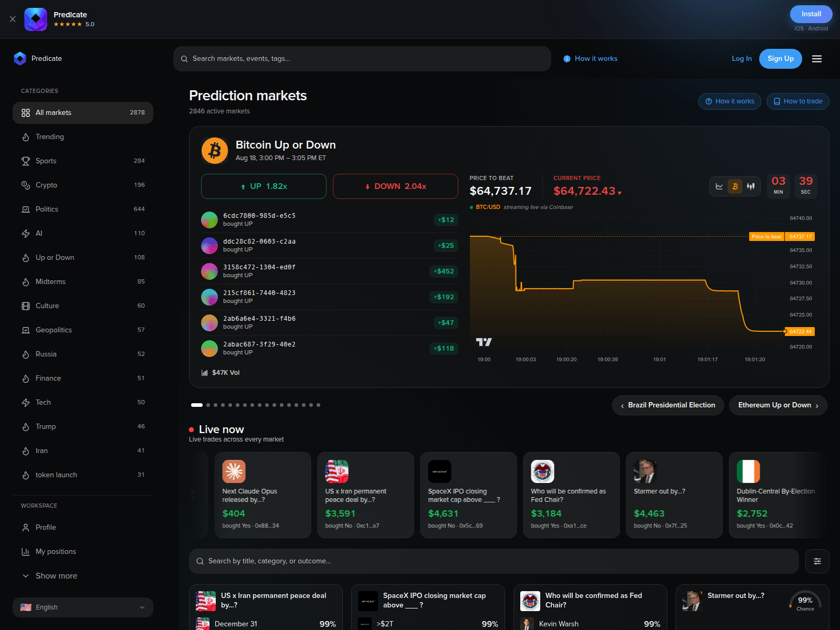
Task: Open the Trending category
Action: coord(83,137)
